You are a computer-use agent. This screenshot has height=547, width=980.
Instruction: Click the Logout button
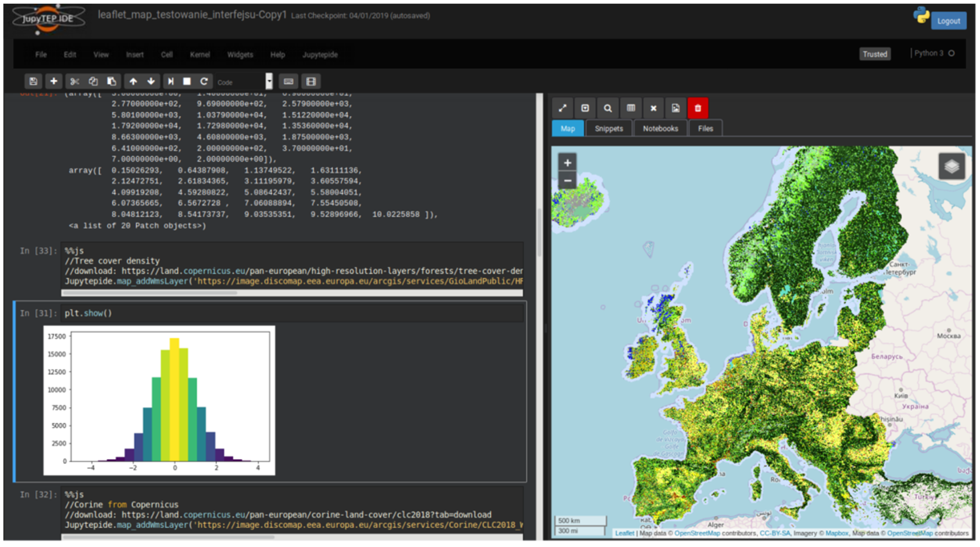(x=948, y=21)
